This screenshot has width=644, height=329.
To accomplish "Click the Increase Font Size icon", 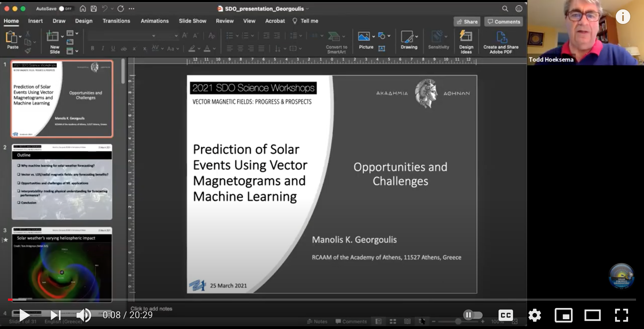I will click(x=185, y=36).
